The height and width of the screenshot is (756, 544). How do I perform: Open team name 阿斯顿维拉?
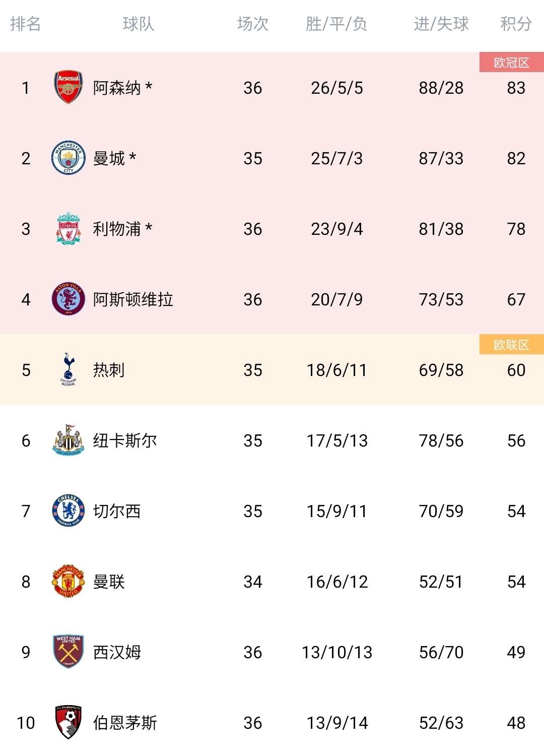pos(133,299)
